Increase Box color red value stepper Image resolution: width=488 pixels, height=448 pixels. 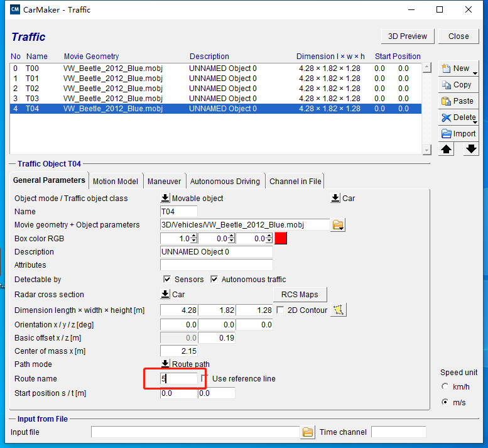(194, 236)
